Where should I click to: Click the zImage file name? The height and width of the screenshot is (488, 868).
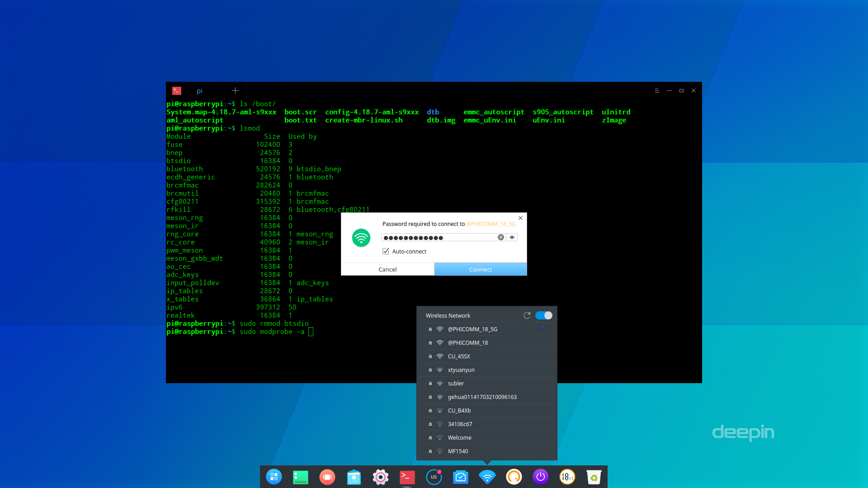[x=614, y=120]
